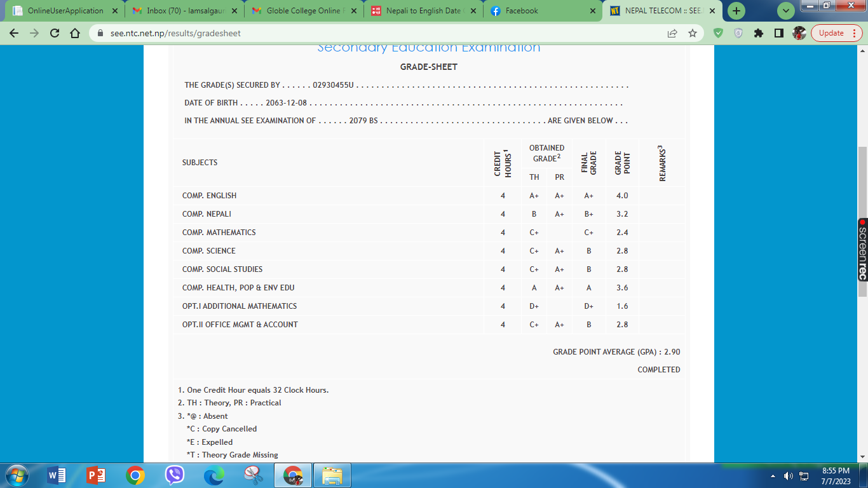Expand the tab search dropdown arrow
This screenshot has width=868, height=488.
tap(787, 11)
